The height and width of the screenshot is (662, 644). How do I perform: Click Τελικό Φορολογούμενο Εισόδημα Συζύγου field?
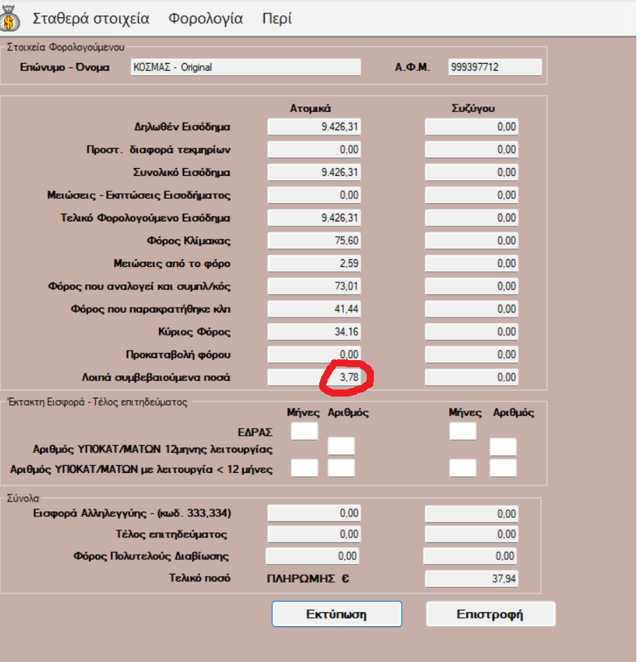[x=472, y=218]
